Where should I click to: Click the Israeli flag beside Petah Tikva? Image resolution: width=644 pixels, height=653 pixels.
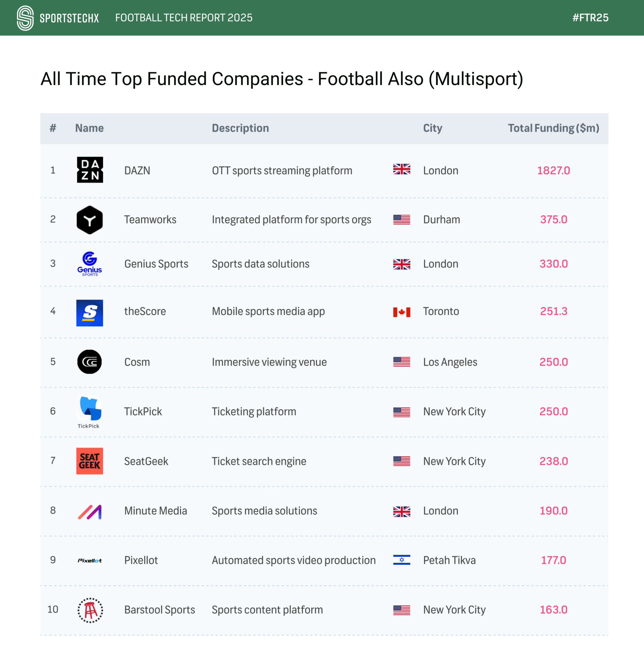click(x=401, y=560)
